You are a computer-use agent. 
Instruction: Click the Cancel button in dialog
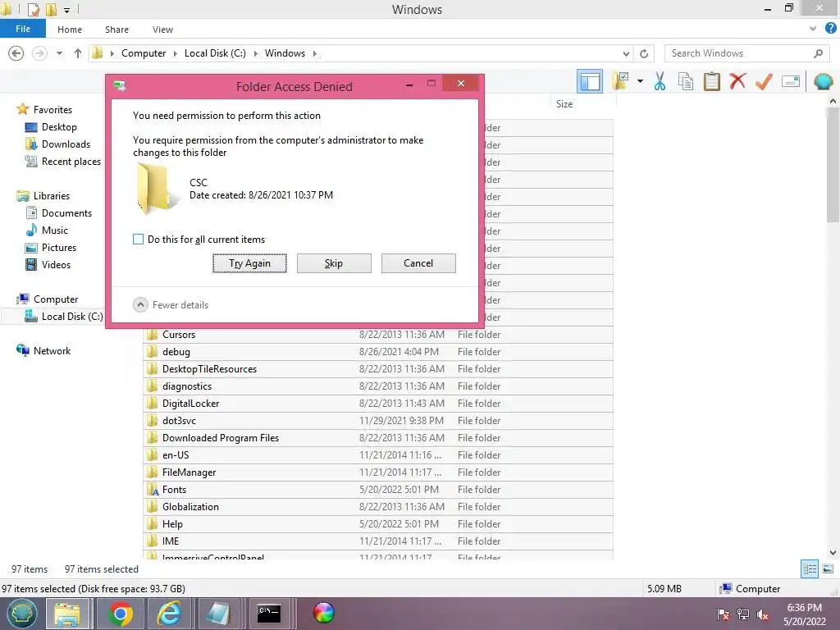click(x=418, y=263)
